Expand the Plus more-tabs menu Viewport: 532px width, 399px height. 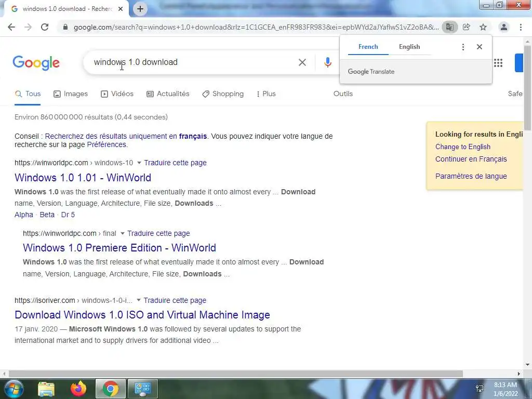tap(266, 94)
